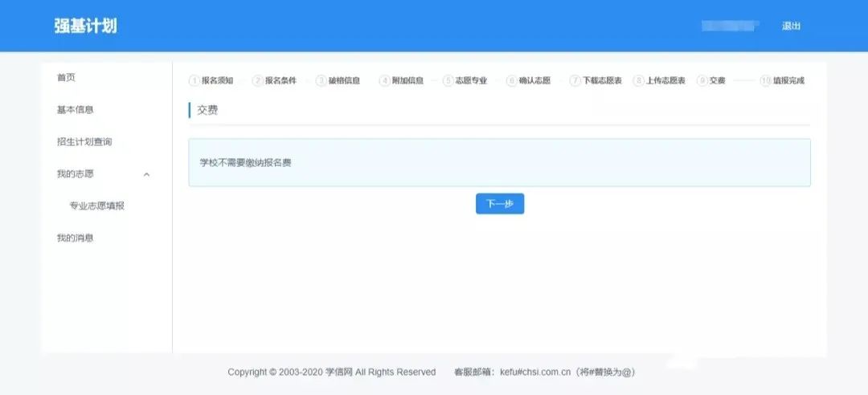
Task: Open step 4 附加信息
Action: tap(402, 80)
